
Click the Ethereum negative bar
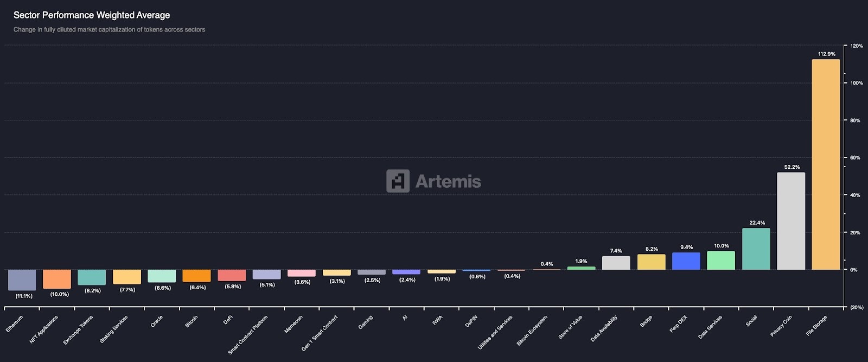click(22, 280)
